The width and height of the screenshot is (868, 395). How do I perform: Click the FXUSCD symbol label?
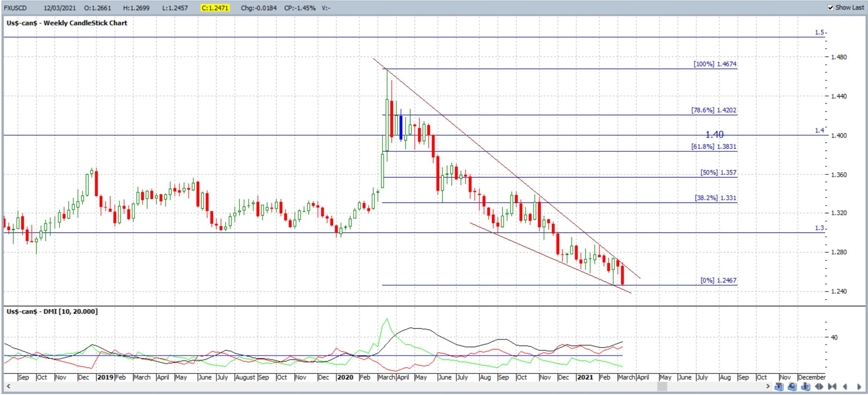(x=15, y=8)
